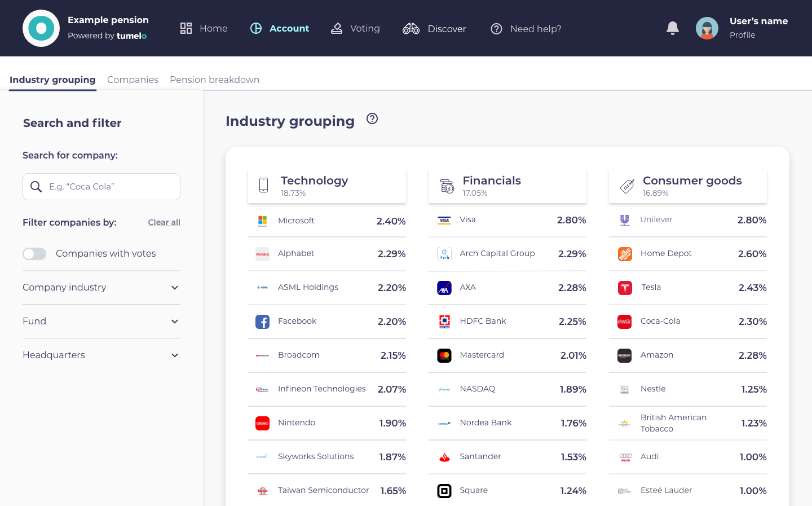The width and height of the screenshot is (812, 506).
Task: Click the Unilever logo icon
Action: click(x=624, y=220)
